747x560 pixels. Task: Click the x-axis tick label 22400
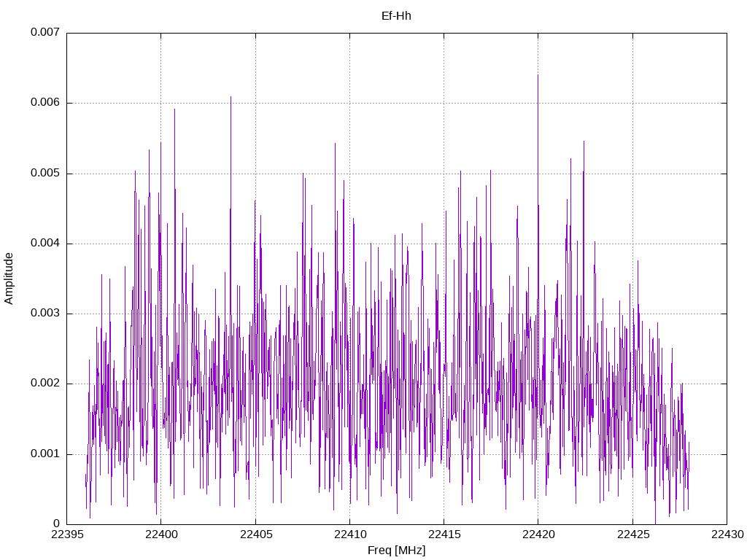pyautogui.click(x=161, y=534)
